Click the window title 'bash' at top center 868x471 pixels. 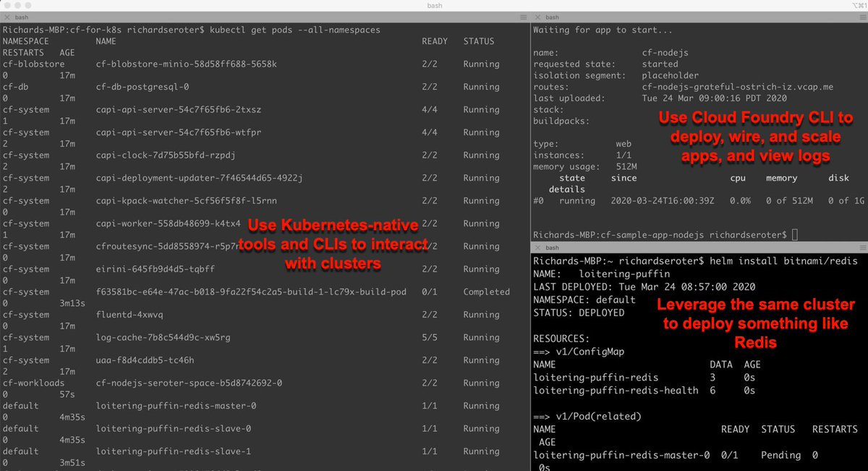tap(434, 6)
